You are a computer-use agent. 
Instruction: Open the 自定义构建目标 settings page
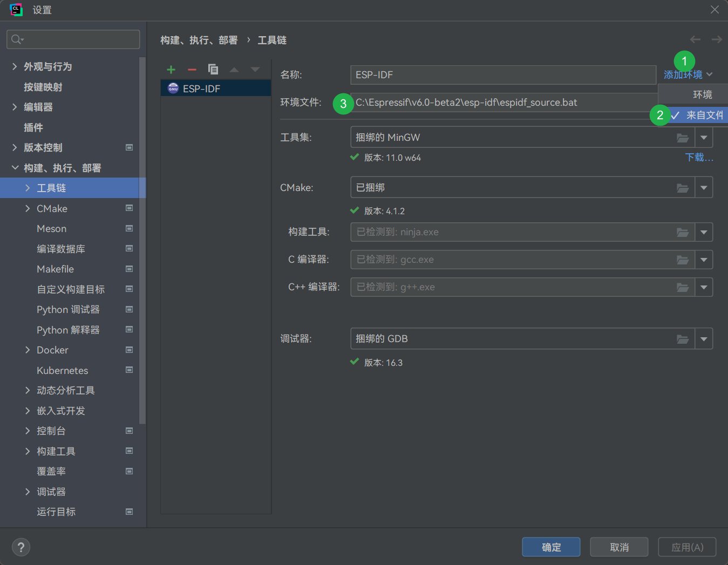[x=71, y=289]
